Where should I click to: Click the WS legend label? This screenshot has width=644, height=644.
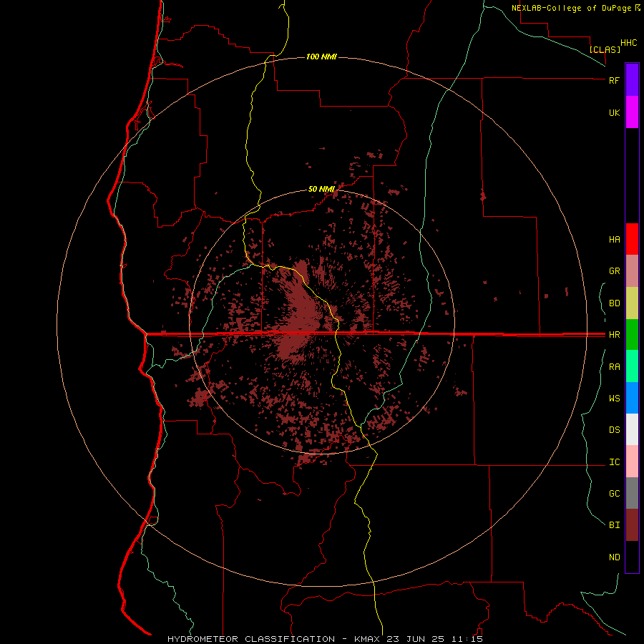point(614,398)
